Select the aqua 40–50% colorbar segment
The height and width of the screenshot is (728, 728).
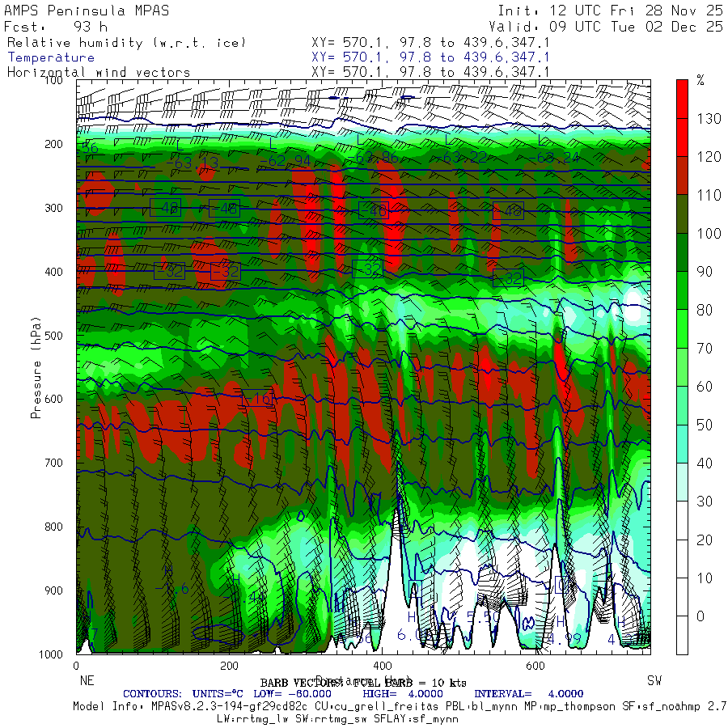coord(682,444)
